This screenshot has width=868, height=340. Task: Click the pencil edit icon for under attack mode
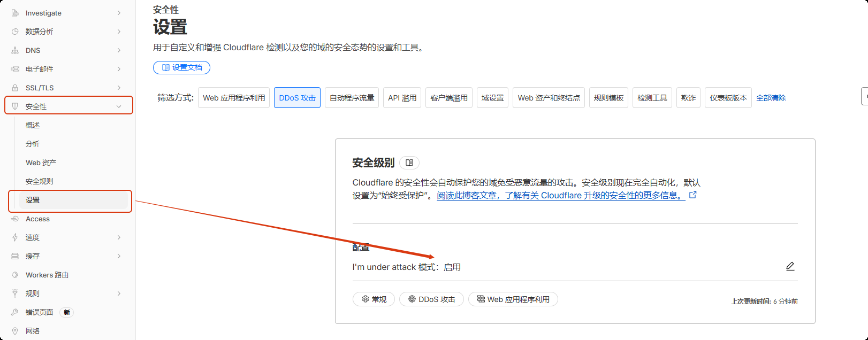[x=790, y=266]
